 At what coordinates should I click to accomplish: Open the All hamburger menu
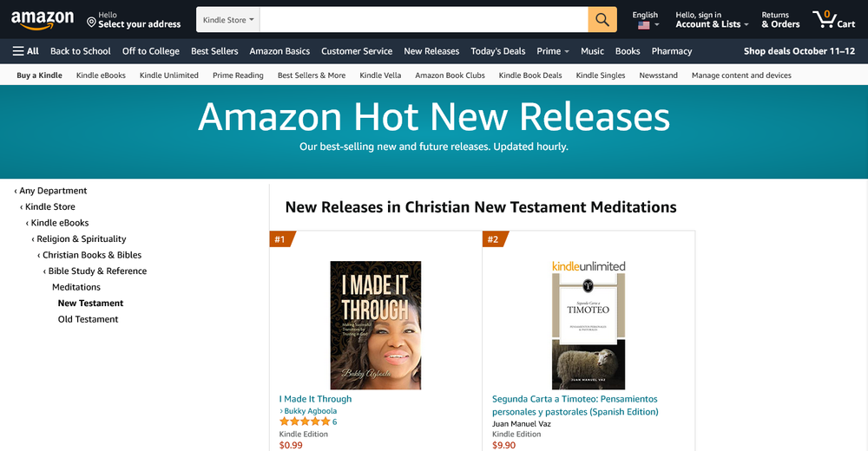(x=25, y=51)
